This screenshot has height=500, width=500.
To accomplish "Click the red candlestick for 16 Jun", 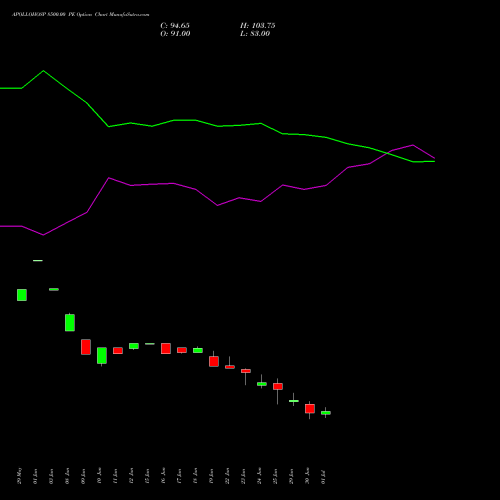I will [x=166, y=348].
